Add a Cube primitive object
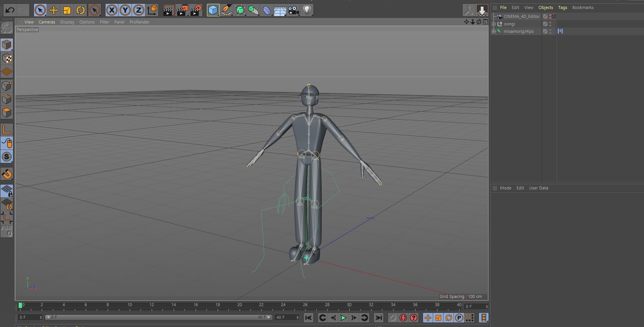Image resolution: width=644 pixels, height=327 pixels. (213, 10)
